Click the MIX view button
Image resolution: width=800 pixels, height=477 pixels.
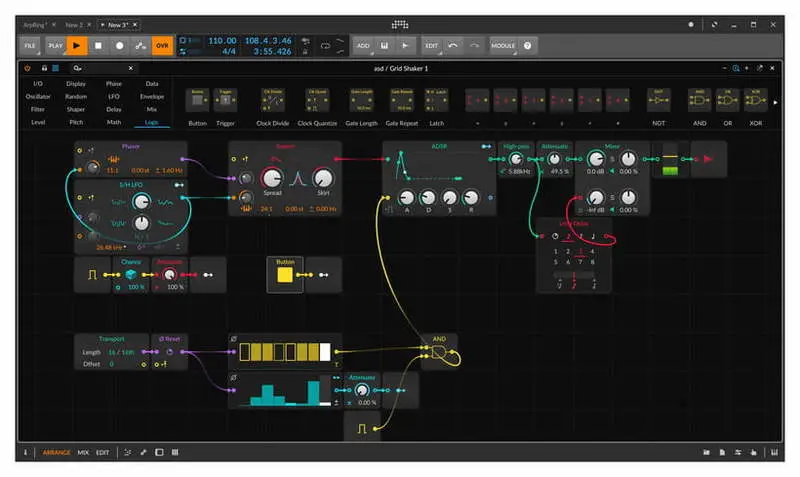83,452
